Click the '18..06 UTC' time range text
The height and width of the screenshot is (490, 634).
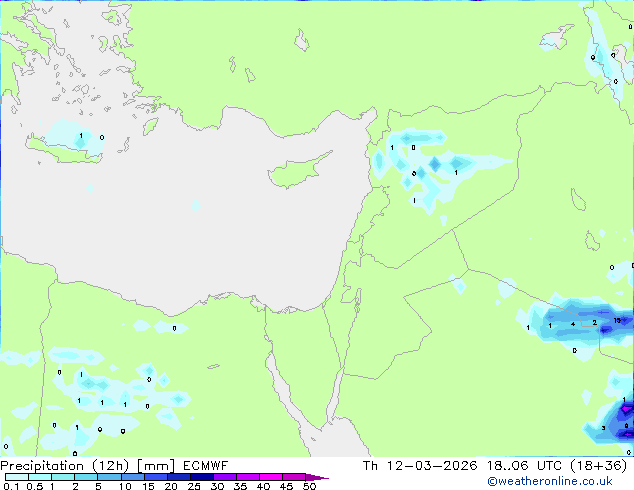525,466
